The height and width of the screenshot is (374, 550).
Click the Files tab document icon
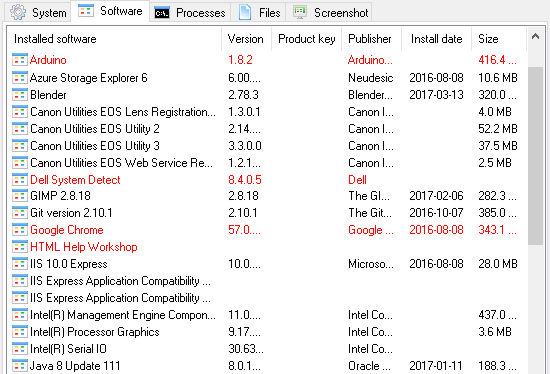tap(245, 12)
